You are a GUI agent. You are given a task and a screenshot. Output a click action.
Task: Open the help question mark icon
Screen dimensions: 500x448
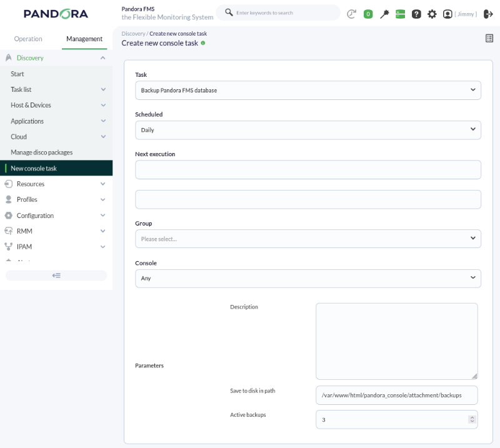(416, 14)
